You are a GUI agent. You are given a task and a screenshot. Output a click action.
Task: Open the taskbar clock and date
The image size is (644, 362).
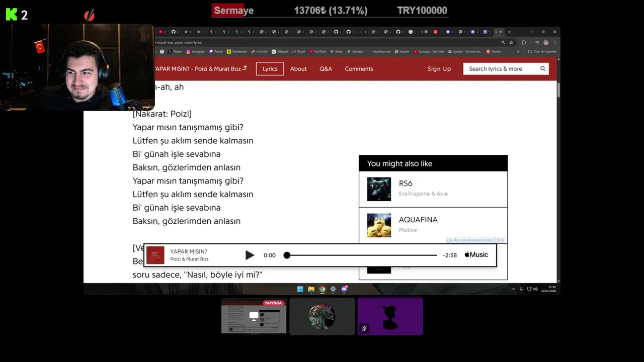(x=548, y=289)
